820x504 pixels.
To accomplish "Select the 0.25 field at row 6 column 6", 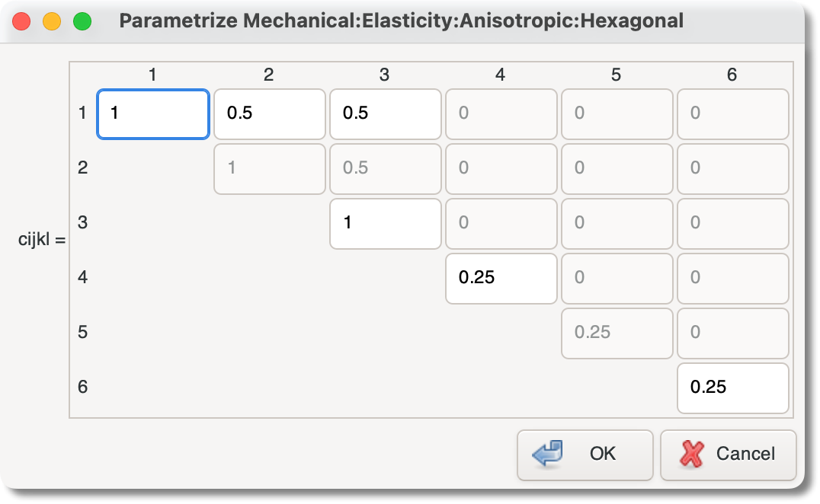I will tap(732, 388).
